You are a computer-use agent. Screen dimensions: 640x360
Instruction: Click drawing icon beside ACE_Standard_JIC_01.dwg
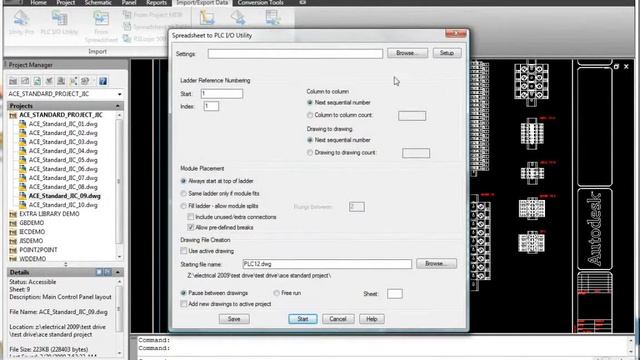(22, 124)
